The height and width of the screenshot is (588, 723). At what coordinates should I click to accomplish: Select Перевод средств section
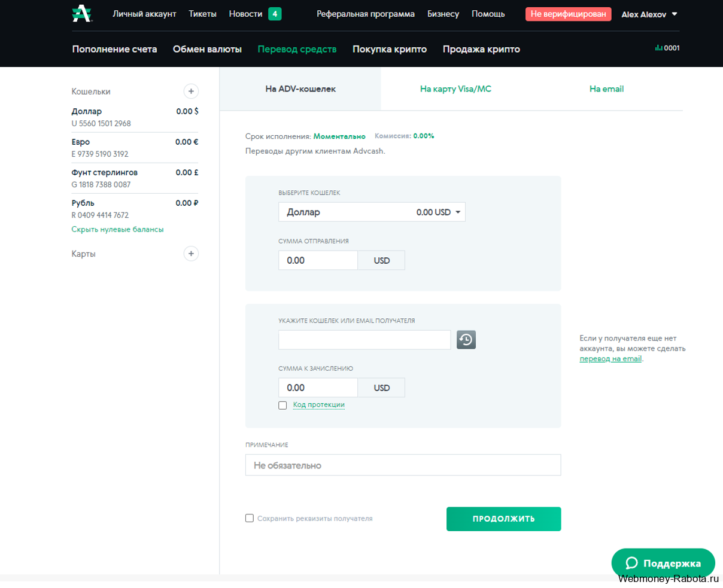click(x=297, y=49)
